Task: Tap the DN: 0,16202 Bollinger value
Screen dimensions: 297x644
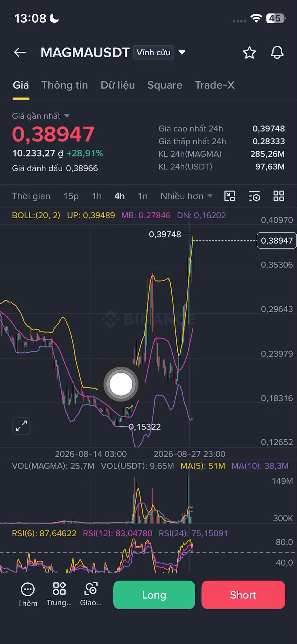Action: 201,215
